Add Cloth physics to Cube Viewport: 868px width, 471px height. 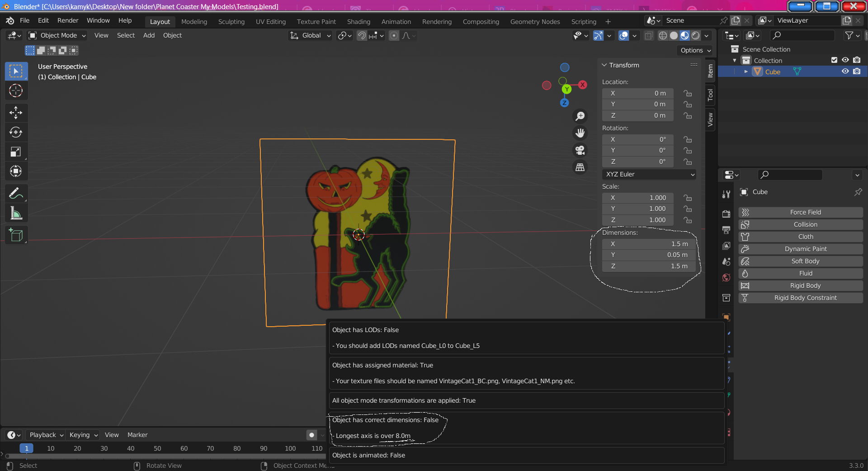pos(801,237)
